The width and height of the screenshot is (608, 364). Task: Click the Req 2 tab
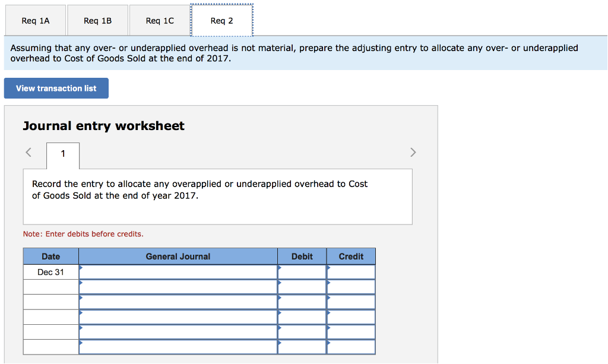pyautogui.click(x=222, y=21)
